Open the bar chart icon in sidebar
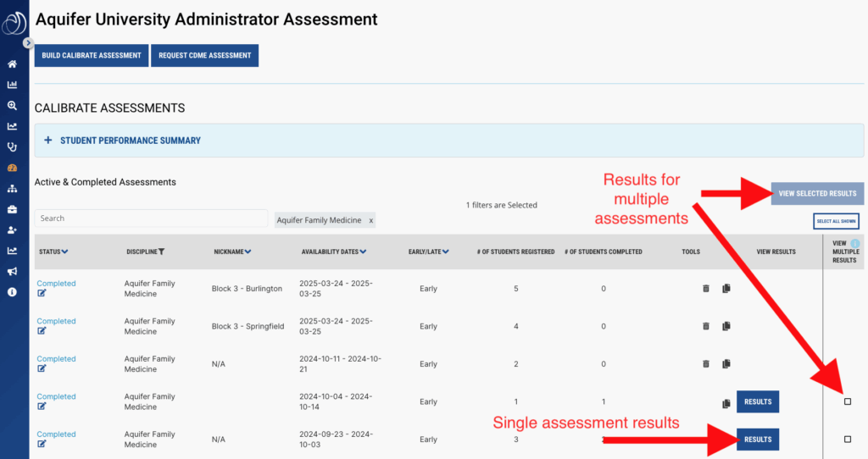The width and height of the screenshot is (868, 459). pos(12,85)
